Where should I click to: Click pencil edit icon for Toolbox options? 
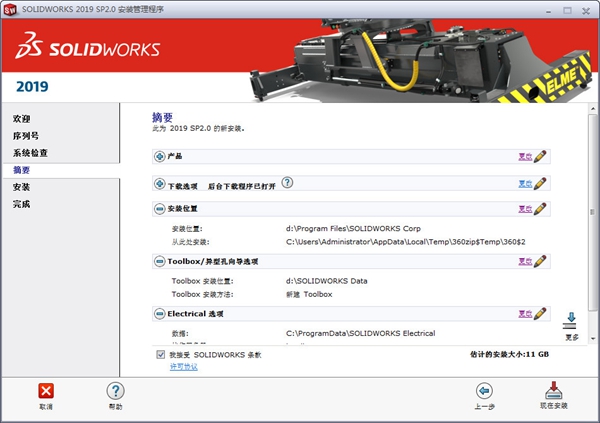(540, 261)
